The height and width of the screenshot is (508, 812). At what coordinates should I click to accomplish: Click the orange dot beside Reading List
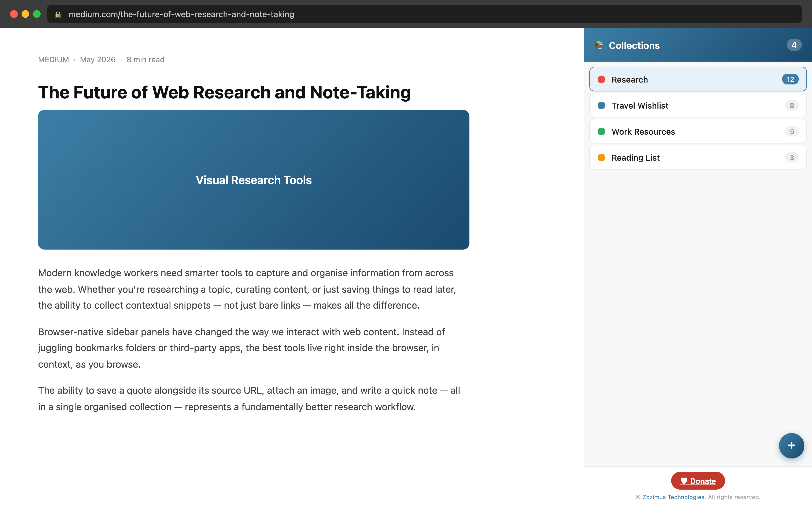click(x=601, y=157)
